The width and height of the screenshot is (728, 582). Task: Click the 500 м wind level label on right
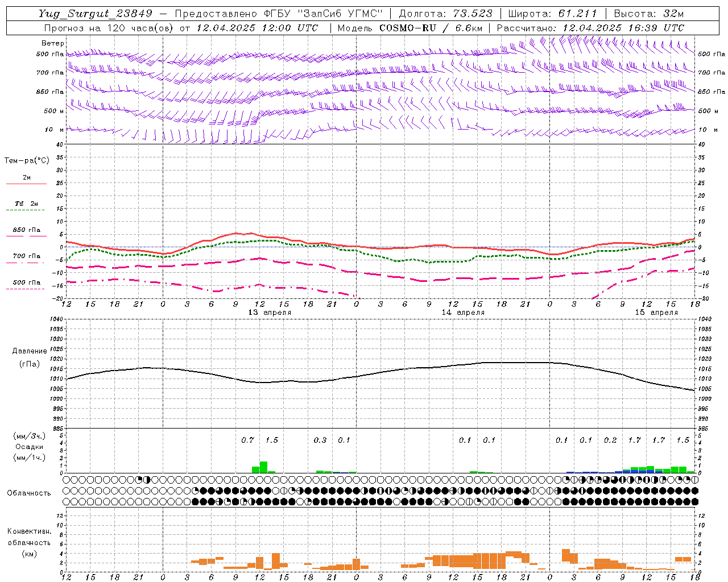pyautogui.click(x=708, y=111)
